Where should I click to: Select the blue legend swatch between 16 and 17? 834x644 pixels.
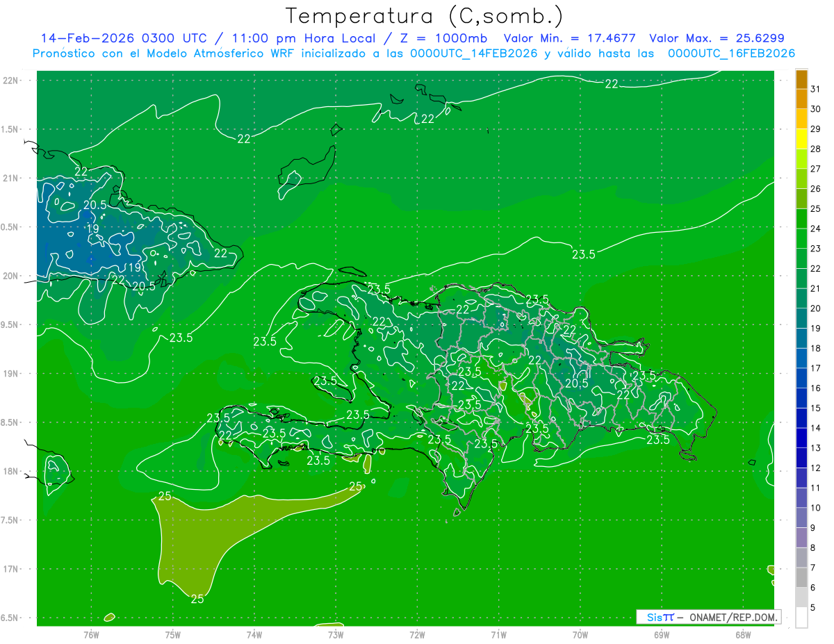click(801, 379)
